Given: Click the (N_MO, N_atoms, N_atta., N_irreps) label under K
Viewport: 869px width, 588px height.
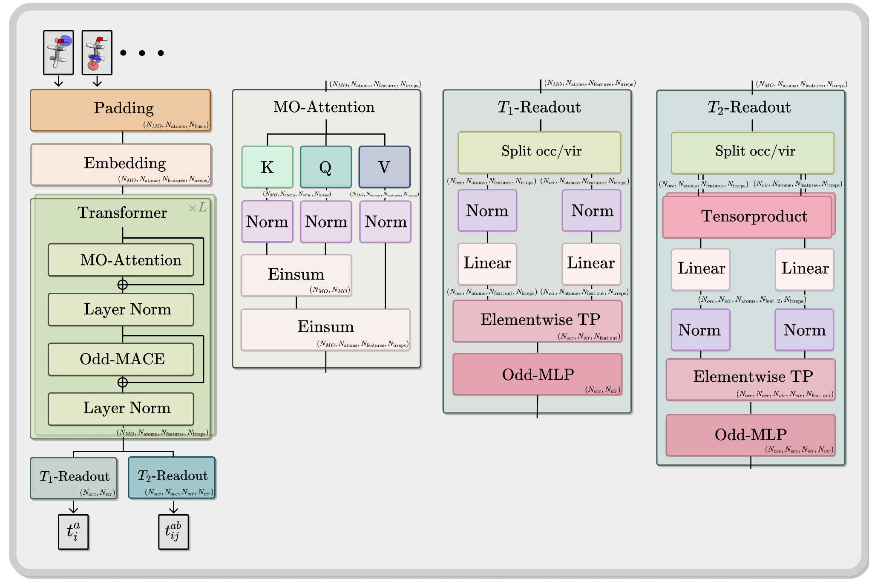Looking at the screenshot, I should [297, 194].
